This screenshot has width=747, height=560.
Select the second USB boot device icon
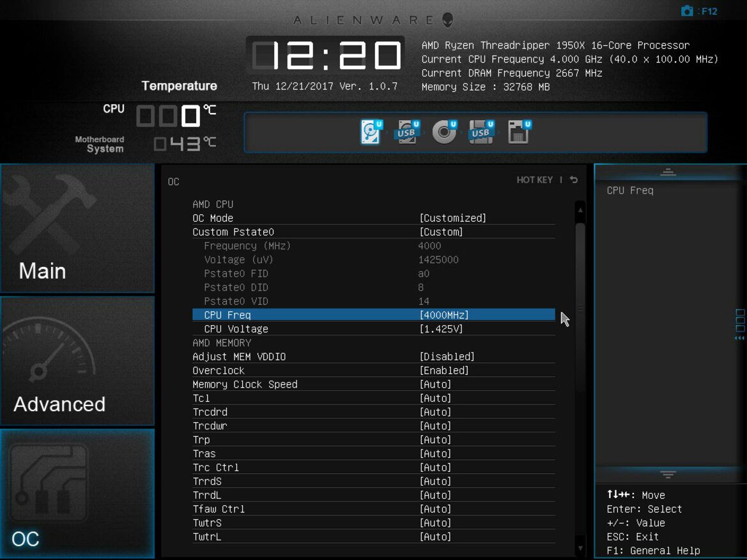(x=481, y=132)
